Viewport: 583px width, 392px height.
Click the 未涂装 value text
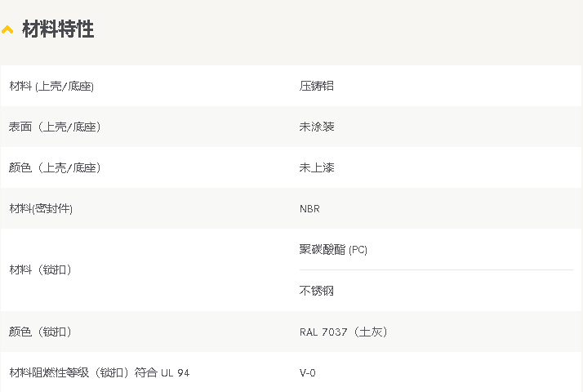click(x=317, y=127)
